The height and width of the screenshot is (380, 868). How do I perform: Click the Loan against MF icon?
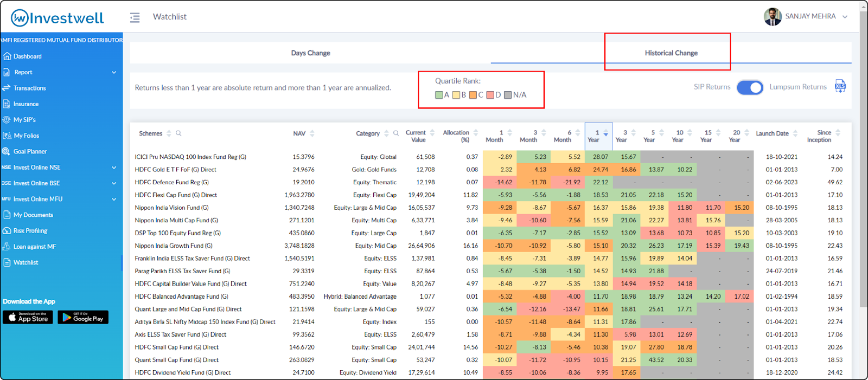point(7,247)
